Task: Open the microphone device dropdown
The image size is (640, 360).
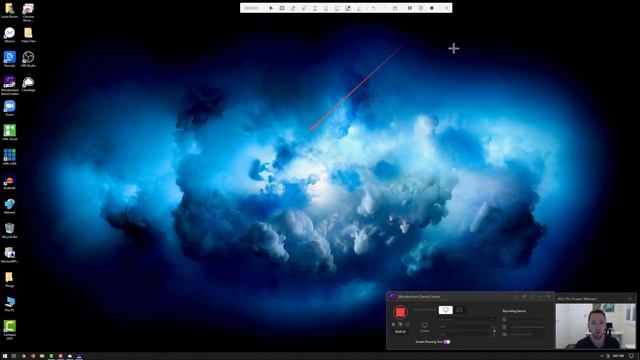Action: (527, 319)
